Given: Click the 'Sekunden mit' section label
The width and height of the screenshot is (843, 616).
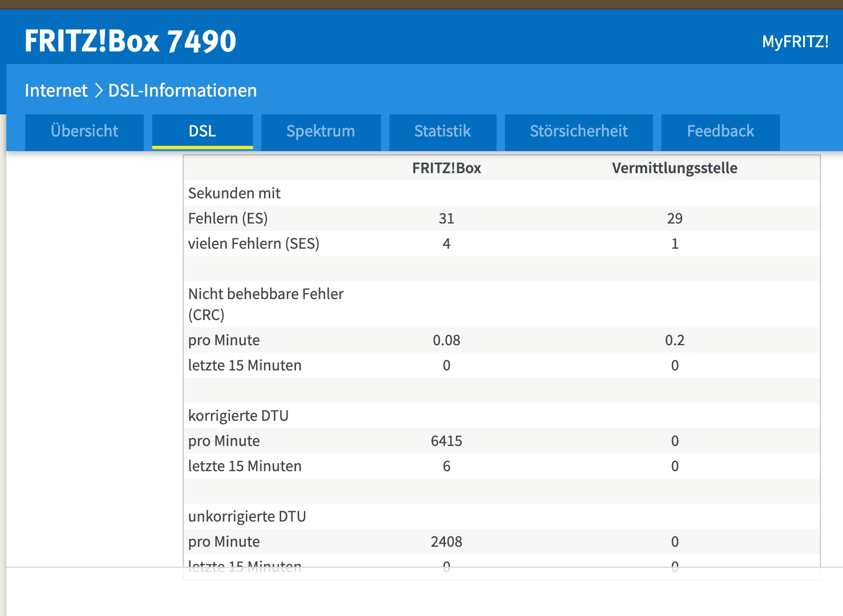Looking at the screenshot, I should (235, 193).
